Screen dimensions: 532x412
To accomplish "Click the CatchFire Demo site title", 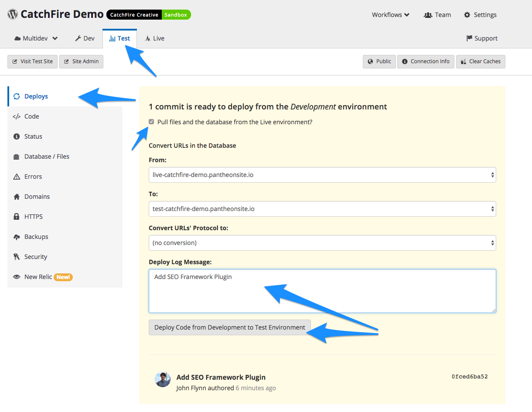I will click(x=62, y=14).
